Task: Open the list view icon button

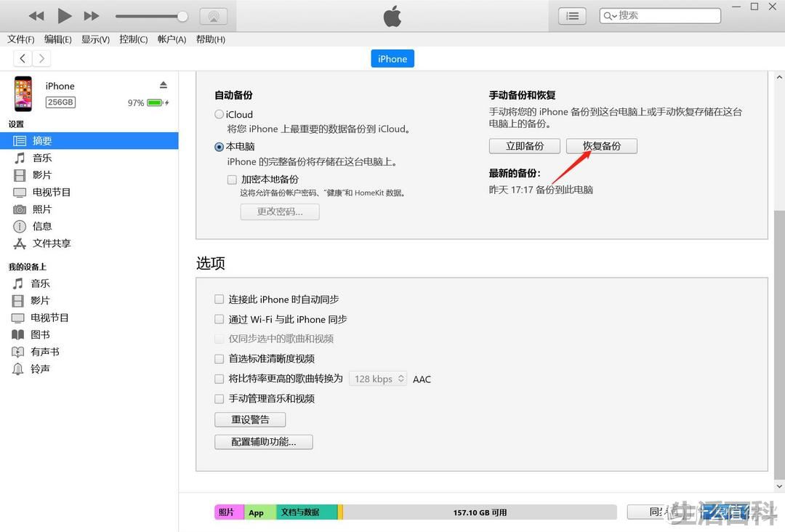Action: pos(572,16)
